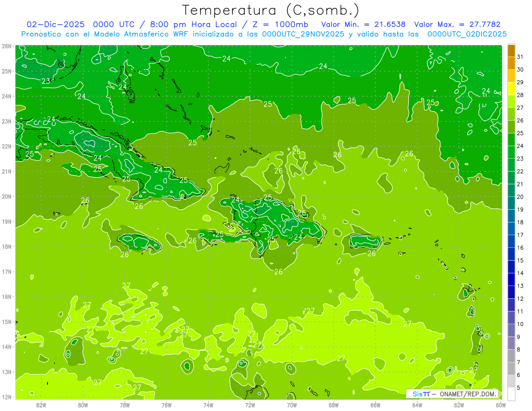Click the 74W longitude axis label

pos(208,404)
